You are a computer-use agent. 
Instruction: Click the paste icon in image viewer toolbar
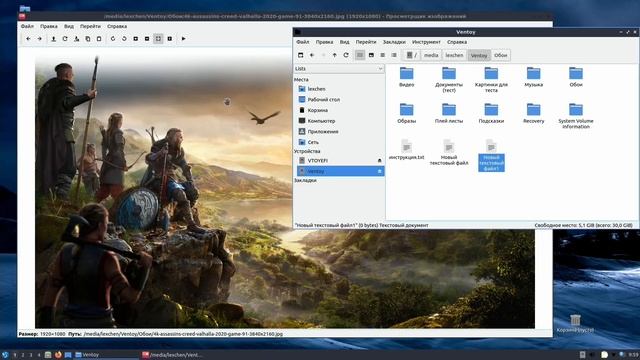pos(99,39)
